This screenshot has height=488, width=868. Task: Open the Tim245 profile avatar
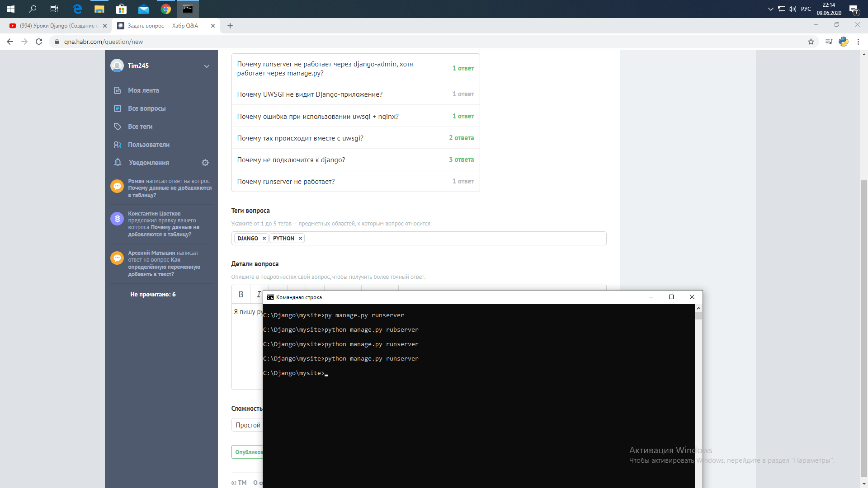(117, 66)
